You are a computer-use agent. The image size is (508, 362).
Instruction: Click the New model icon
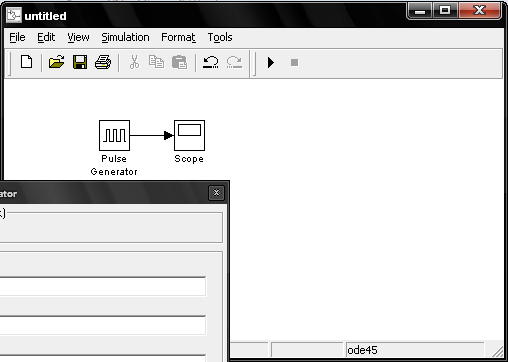click(26, 62)
